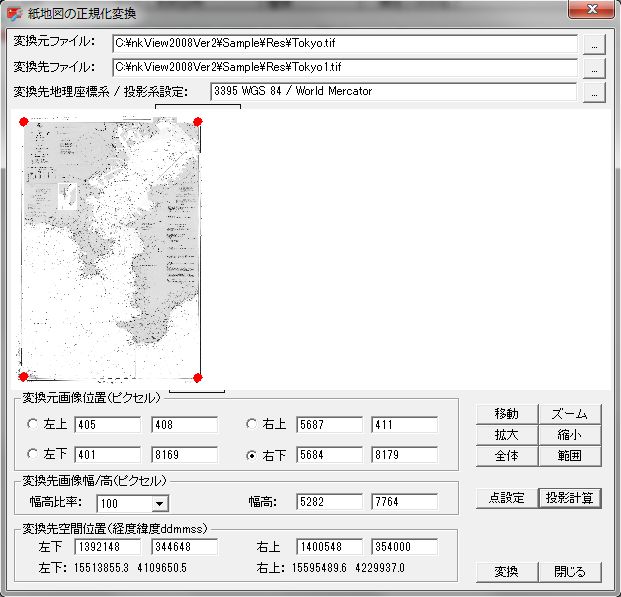Browse for the 変換元ファイル source file
Screen dimensions: 621x597
click(x=594, y=45)
